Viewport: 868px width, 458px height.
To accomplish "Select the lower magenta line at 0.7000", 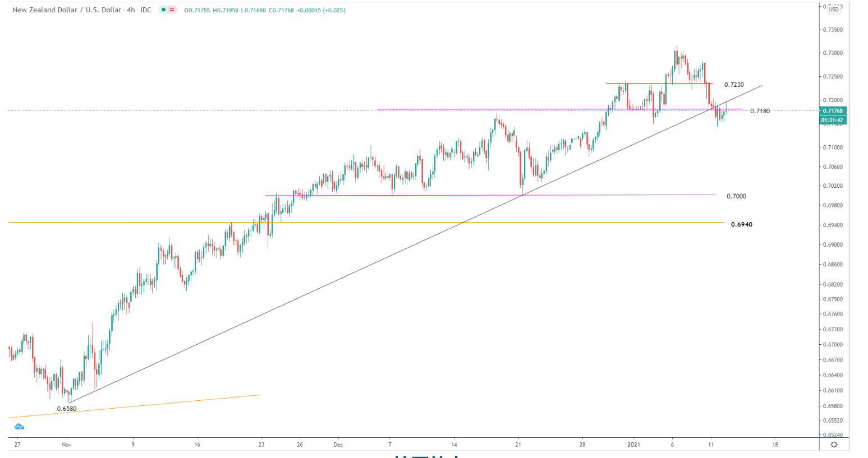I will pyautogui.click(x=490, y=195).
